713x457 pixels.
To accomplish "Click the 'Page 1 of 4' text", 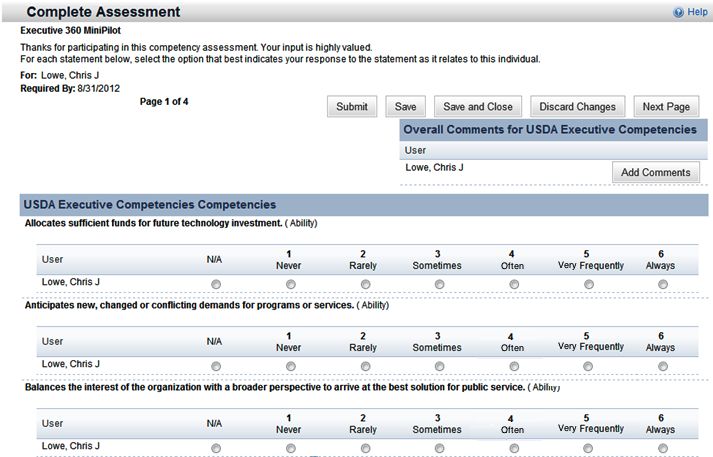I will pyautogui.click(x=164, y=101).
